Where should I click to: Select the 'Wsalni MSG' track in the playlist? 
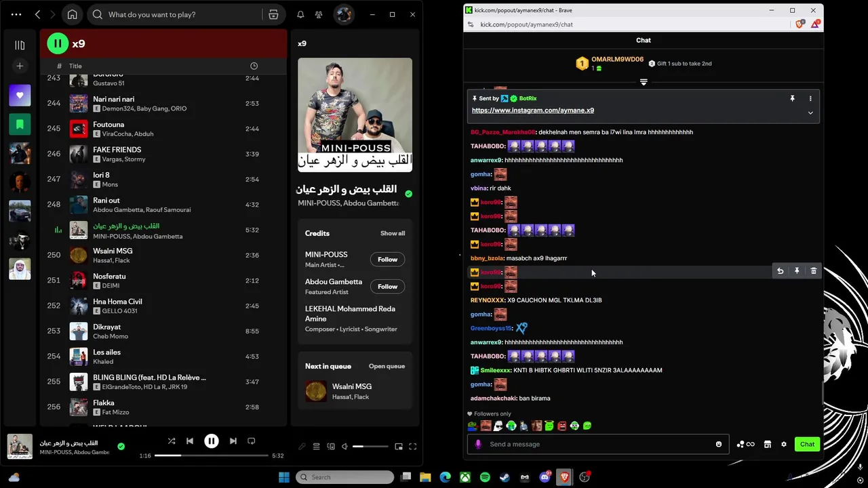point(163,255)
